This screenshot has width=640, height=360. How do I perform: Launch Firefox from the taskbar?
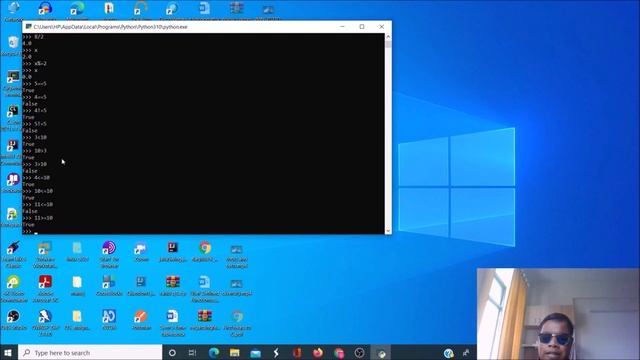318,353
